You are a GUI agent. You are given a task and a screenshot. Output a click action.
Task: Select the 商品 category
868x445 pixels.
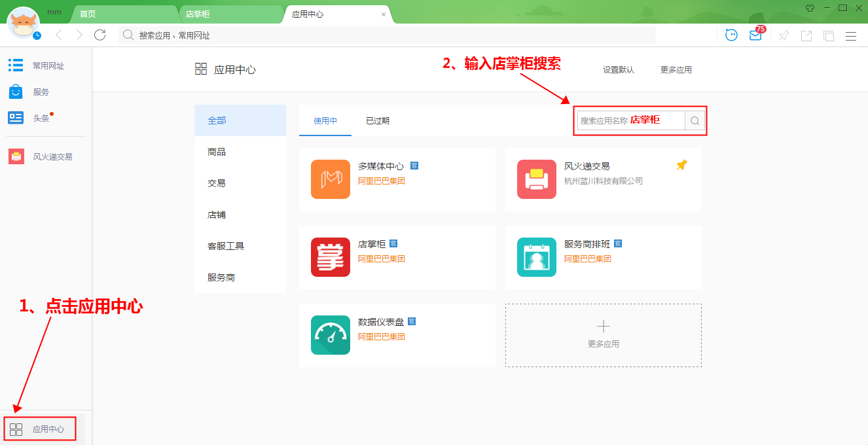click(x=240, y=152)
